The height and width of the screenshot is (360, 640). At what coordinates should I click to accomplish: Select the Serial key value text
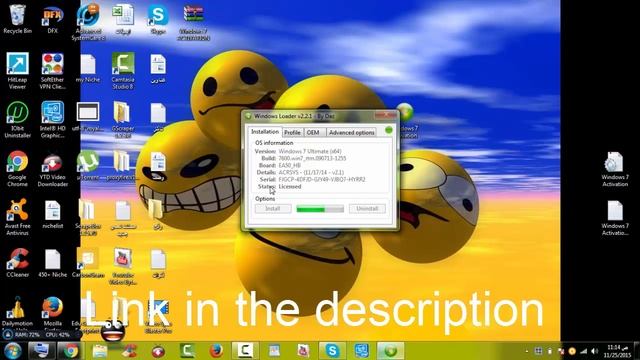pyautogui.click(x=322, y=179)
